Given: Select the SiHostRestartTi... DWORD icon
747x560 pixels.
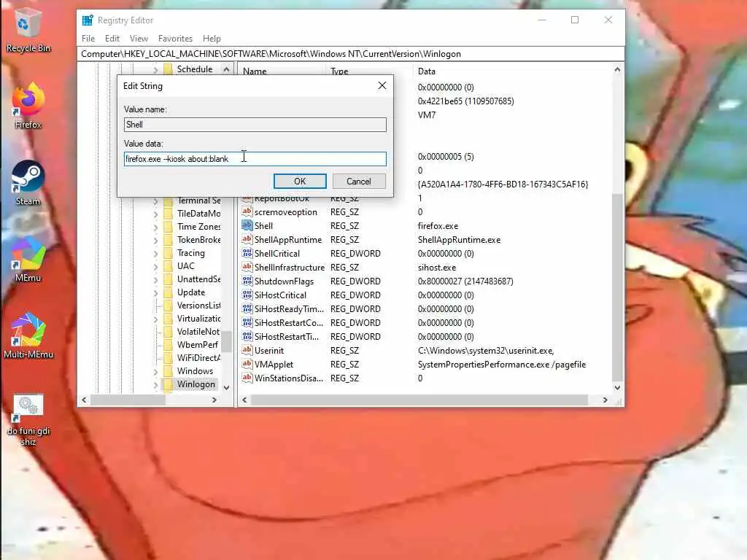Looking at the screenshot, I should click(247, 335).
